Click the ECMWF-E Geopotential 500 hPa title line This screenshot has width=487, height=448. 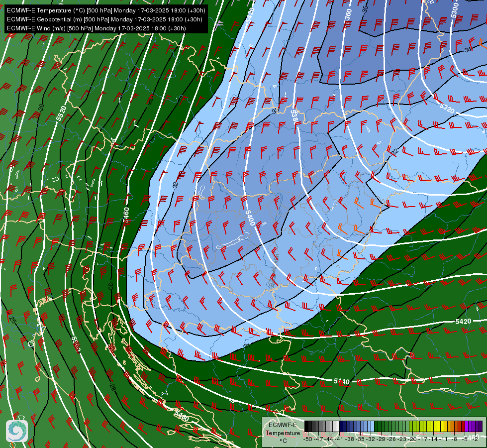click(104, 19)
